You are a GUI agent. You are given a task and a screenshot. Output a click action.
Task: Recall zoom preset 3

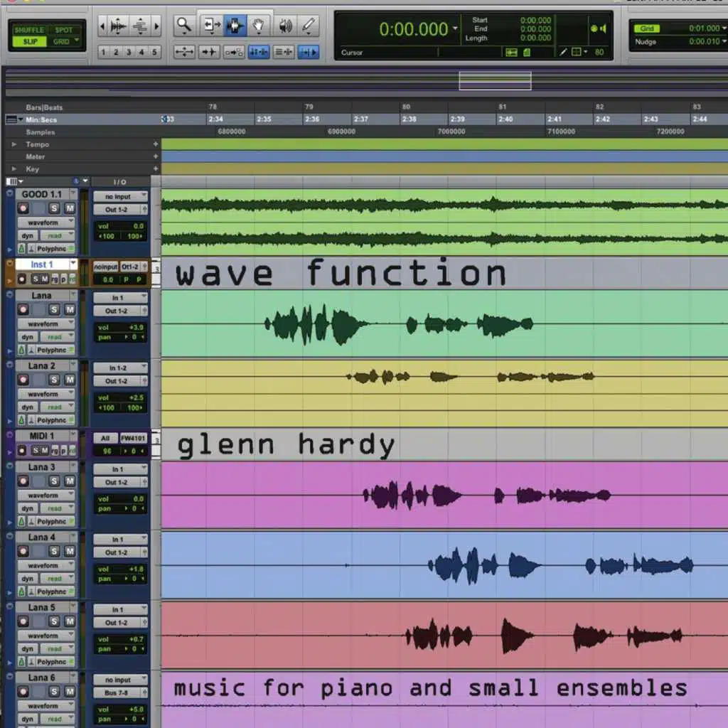[x=128, y=52]
